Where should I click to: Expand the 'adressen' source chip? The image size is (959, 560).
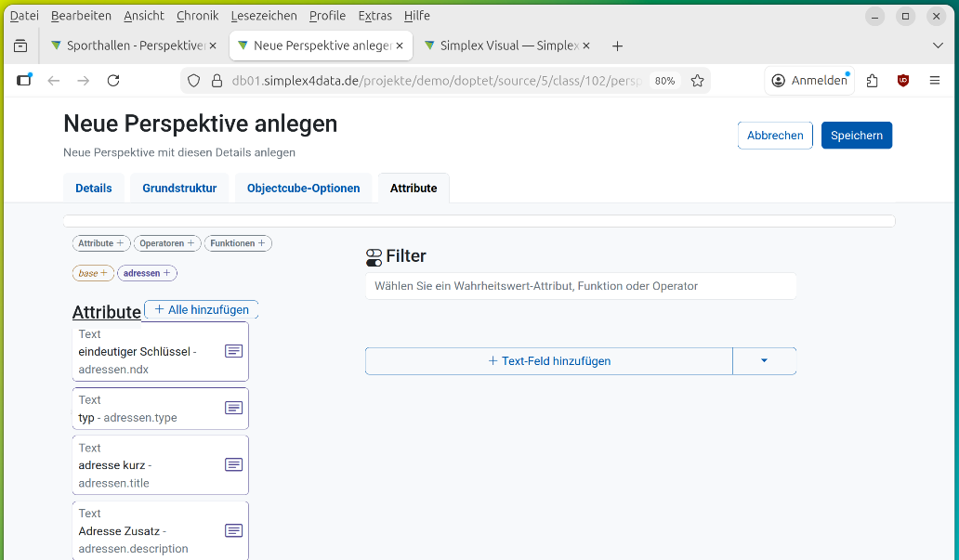click(147, 273)
